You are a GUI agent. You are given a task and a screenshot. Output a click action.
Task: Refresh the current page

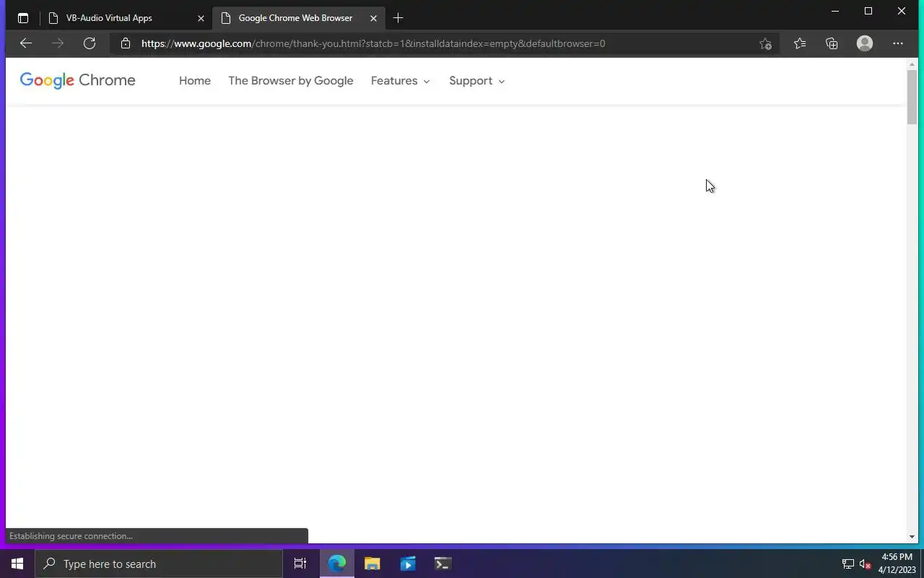pyautogui.click(x=90, y=43)
